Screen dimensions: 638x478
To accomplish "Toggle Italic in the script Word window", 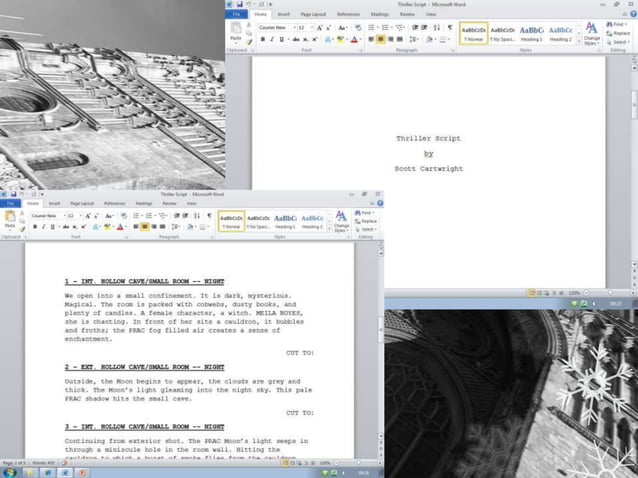I will tap(44, 227).
